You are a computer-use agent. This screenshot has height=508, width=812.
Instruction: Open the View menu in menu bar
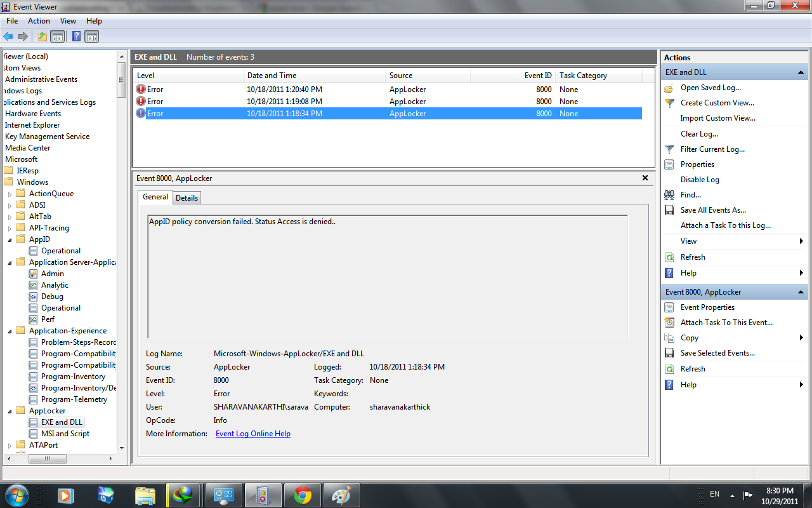pyautogui.click(x=68, y=21)
